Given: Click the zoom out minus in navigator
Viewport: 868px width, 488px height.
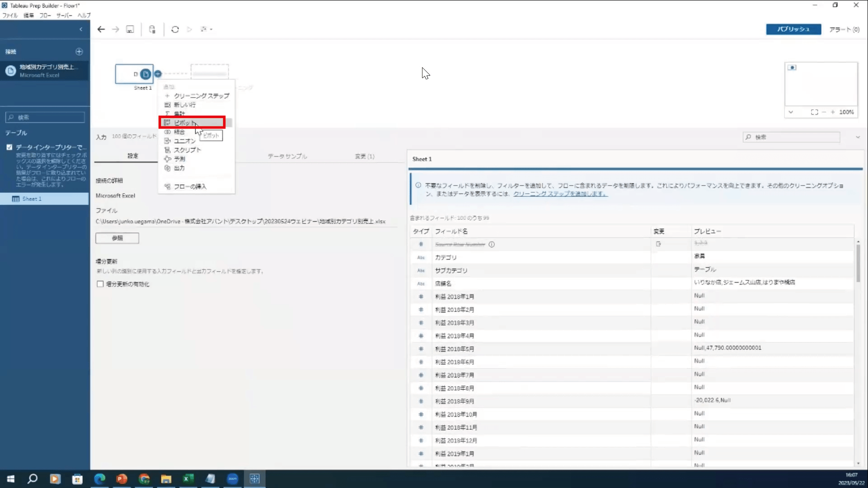Looking at the screenshot, I should tap(824, 112).
